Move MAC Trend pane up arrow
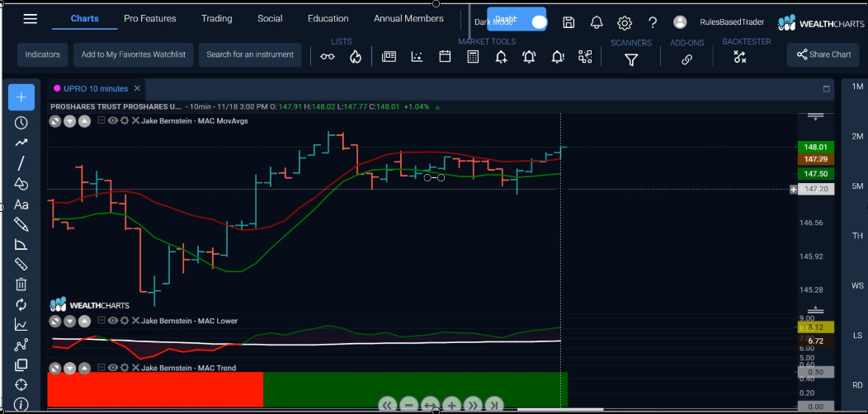Image resolution: width=868 pixels, height=414 pixels. [84, 368]
